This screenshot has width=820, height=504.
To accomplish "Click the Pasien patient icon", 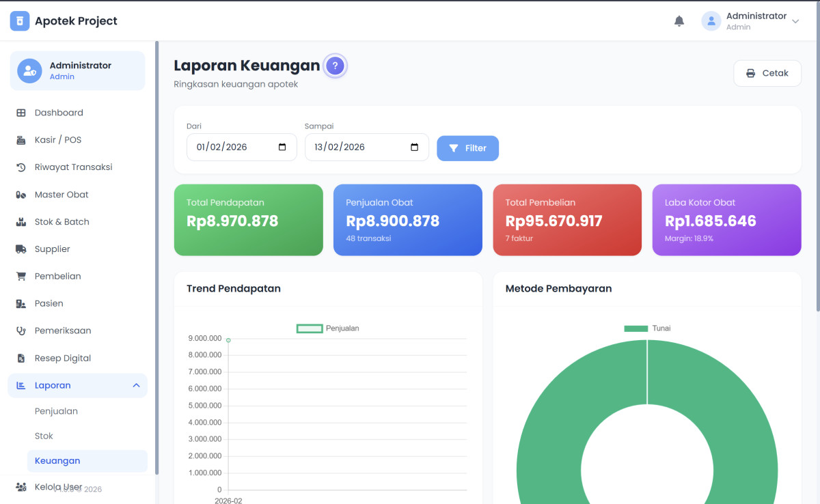I will 21,303.
